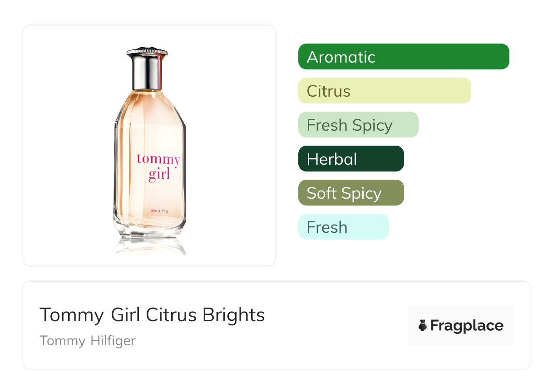The image size is (553, 392).
Task: Click the Fragplace logo icon
Action: (x=423, y=325)
